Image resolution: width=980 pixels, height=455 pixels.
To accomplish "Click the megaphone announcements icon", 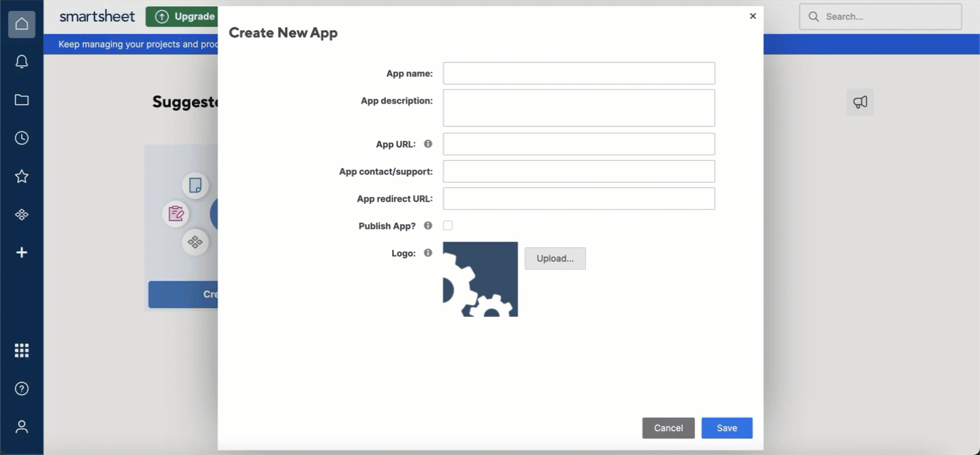I will [860, 101].
